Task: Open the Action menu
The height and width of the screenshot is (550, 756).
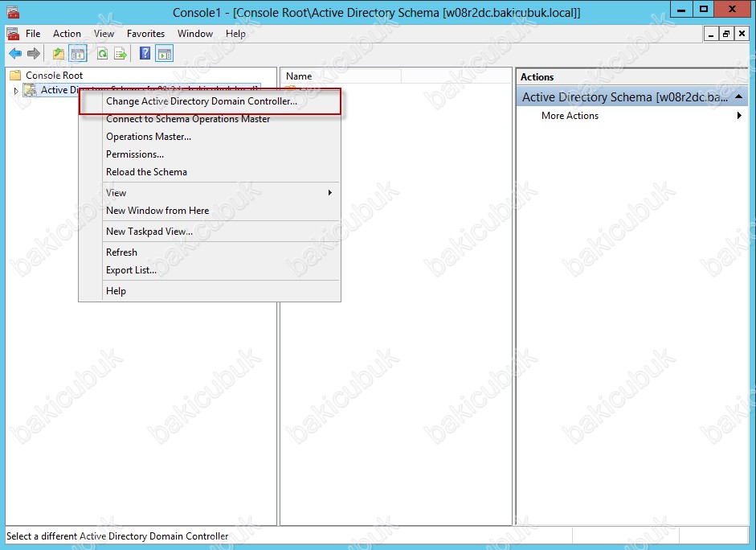Action: click(67, 33)
